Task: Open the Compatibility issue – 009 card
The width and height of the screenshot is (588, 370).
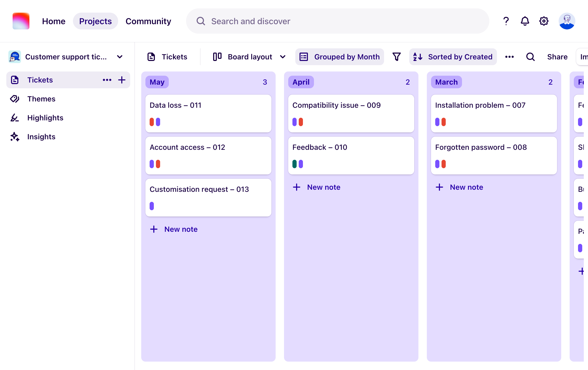Action: (x=351, y=113)
